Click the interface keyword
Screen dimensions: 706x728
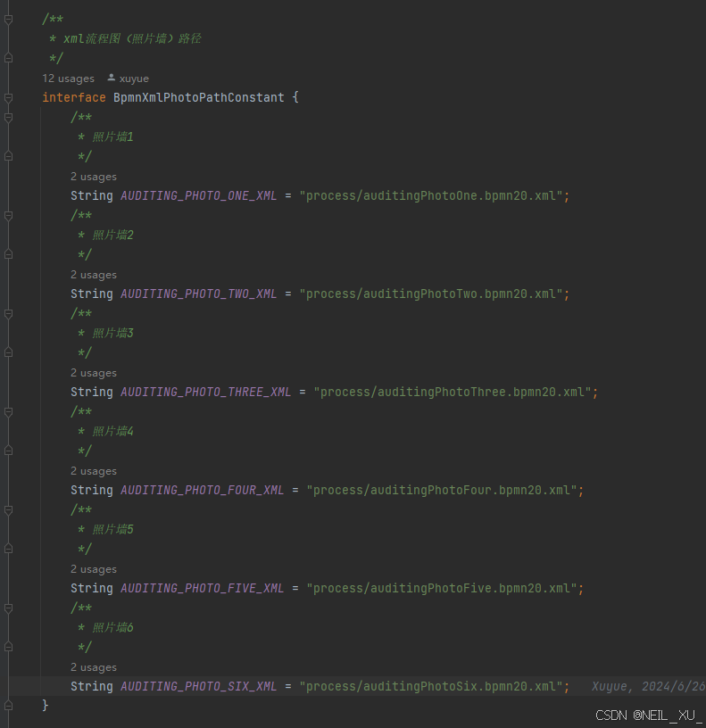click(x=74, y=97)
